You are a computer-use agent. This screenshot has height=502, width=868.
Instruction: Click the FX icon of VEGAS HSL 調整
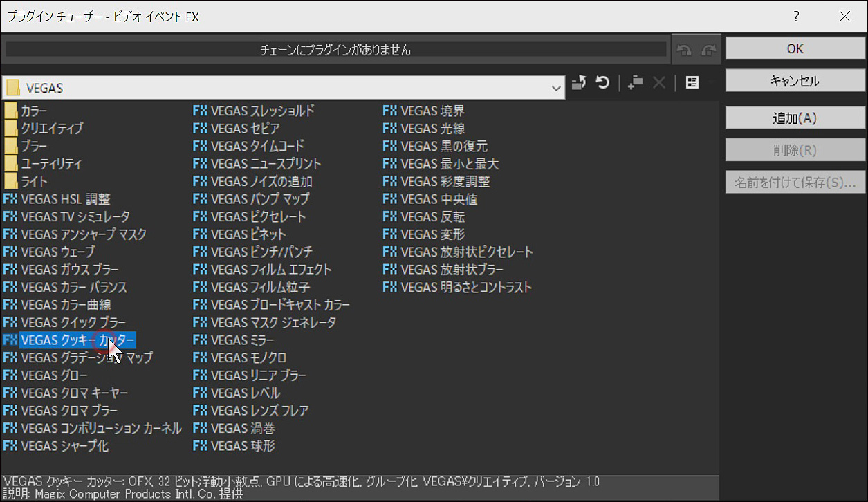(10, 199)
